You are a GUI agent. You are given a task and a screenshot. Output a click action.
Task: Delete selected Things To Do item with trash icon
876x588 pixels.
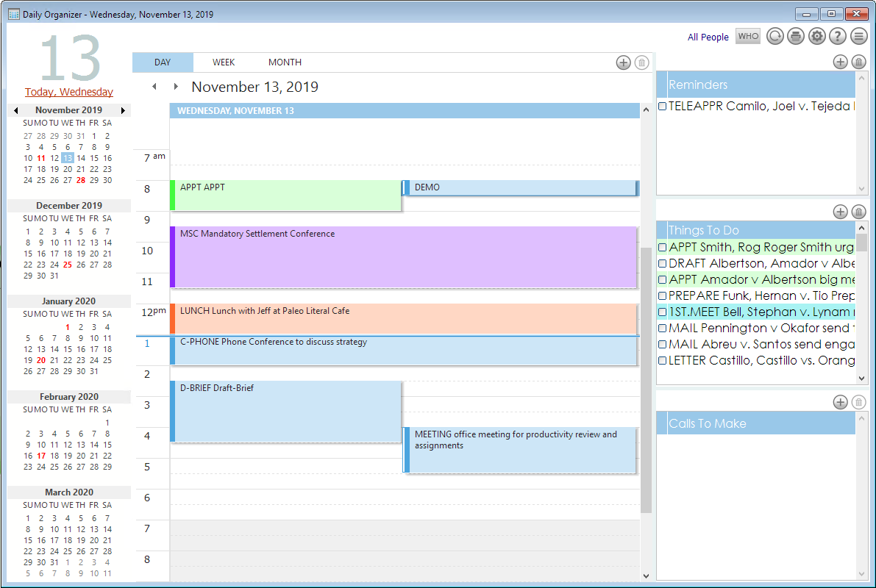click(x=858, y=212)
